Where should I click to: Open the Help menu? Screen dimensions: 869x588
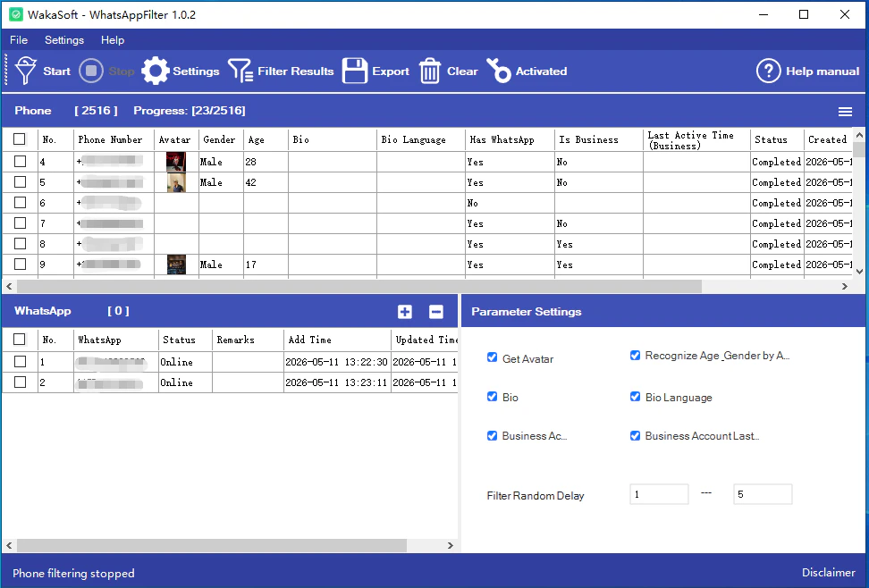tap(113, 40)
